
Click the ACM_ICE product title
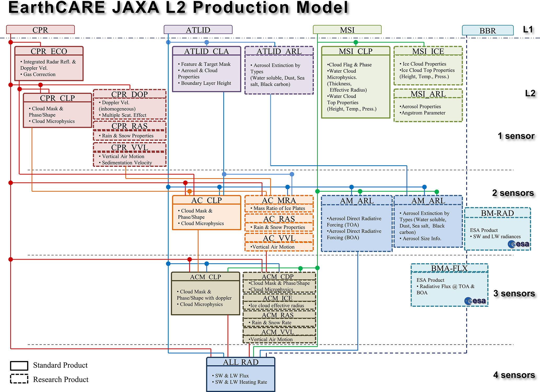278,298
